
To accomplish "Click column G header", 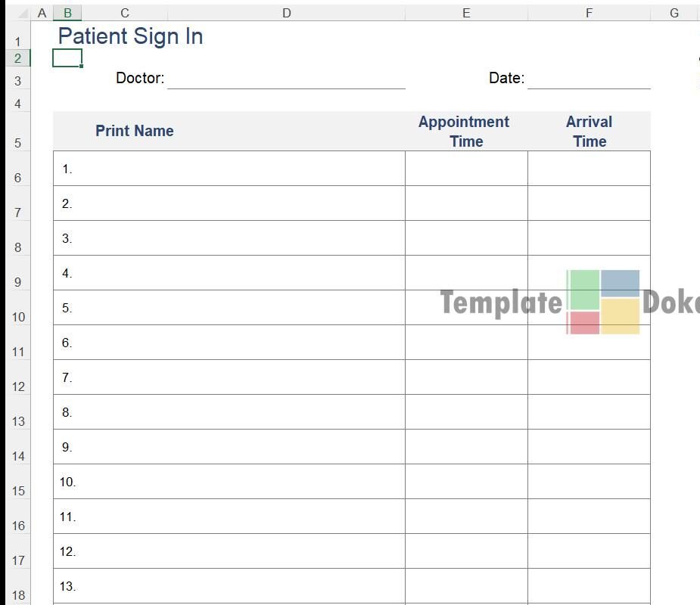I will [674, 13].
